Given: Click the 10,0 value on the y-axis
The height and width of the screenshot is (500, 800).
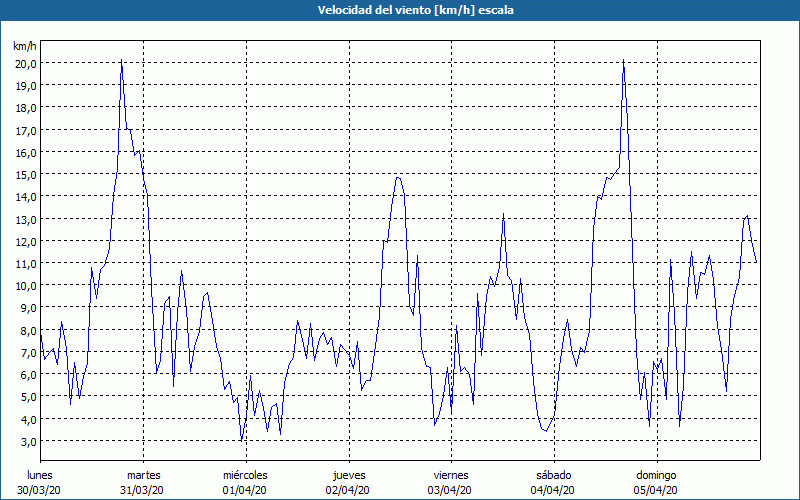Looking at the screenshot, I should tap(26, 286).
